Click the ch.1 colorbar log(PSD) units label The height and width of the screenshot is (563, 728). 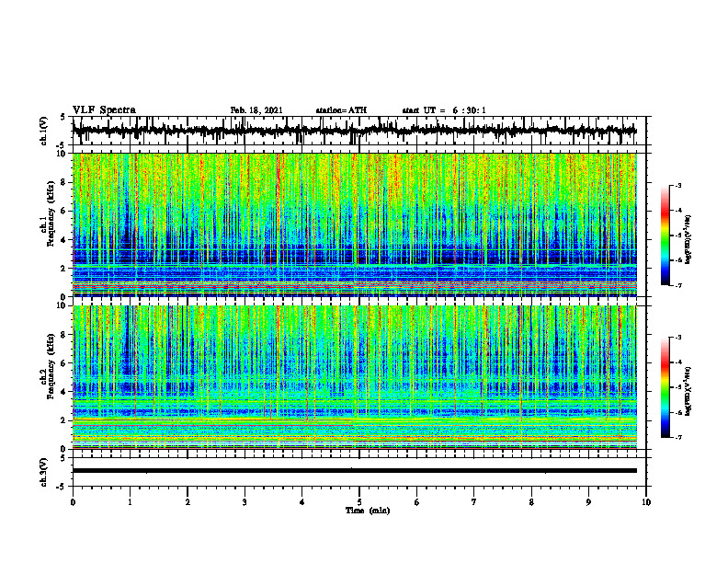tap(689, 239)
